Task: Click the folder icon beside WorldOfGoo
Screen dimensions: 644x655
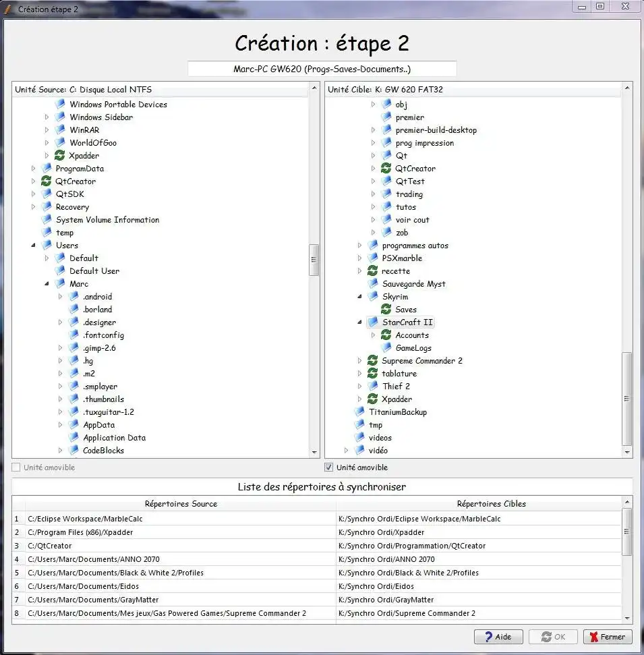Action: pyautogui.click(x=60, y=142)
